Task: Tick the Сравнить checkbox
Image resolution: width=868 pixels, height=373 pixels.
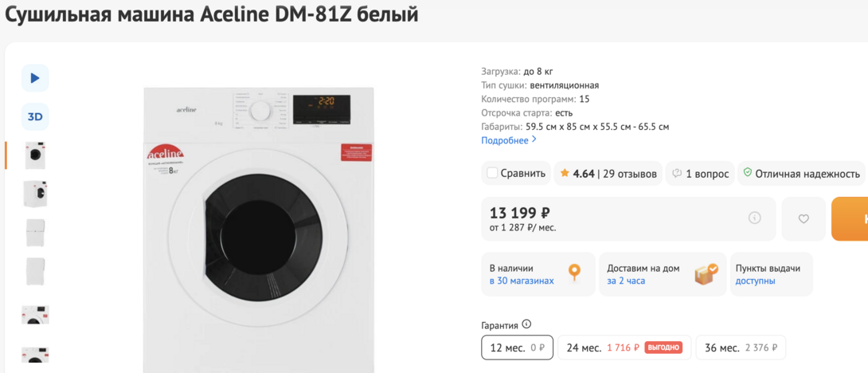Action: click(492, 173)
